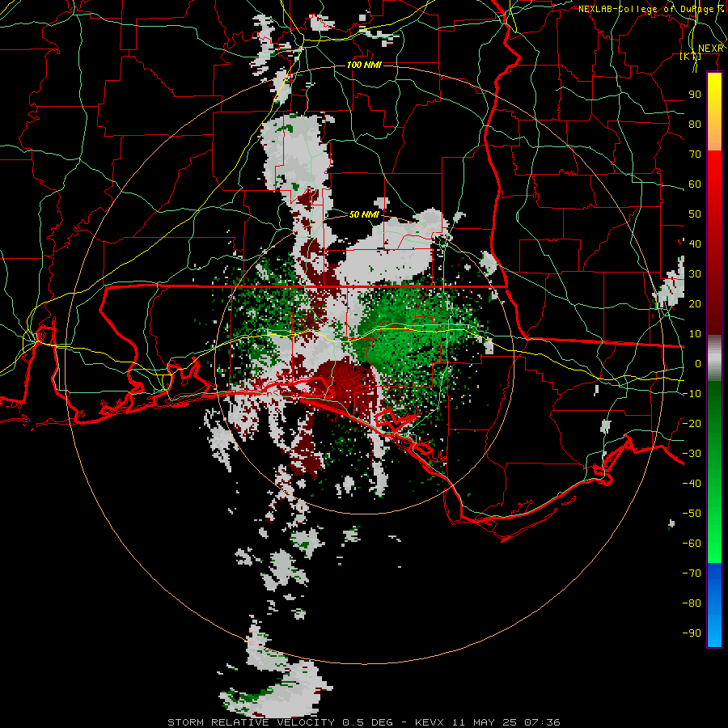Click the blue bottom segment of color bar
This screenshot has height=728, width=728.
714,605
